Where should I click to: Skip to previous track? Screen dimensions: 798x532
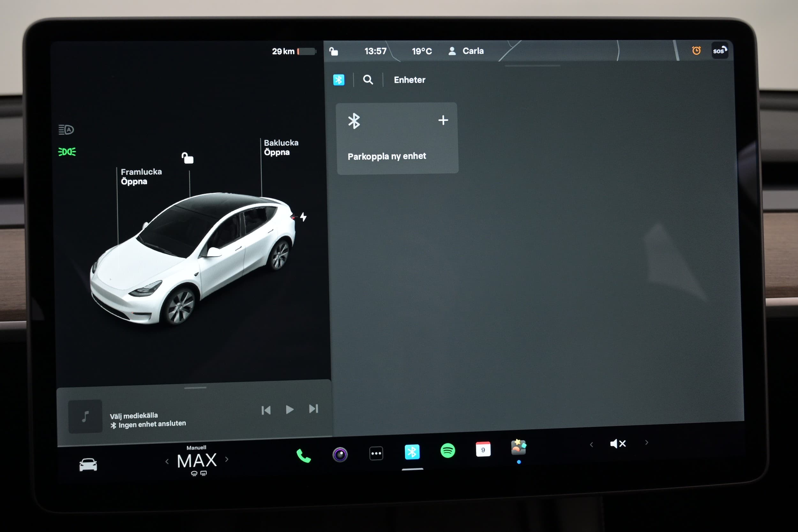point(266,410)
